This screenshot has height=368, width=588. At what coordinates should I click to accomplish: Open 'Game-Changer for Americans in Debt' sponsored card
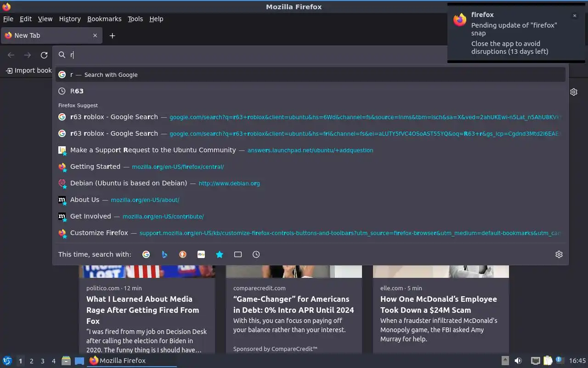click(294, 305)
